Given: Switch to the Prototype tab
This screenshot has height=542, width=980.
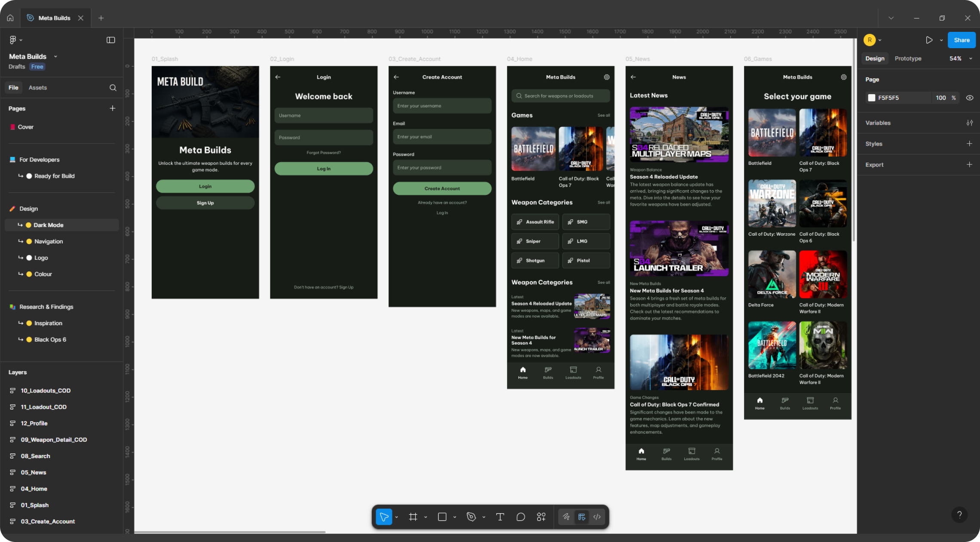Looking at the screenshot, I should point(908,59).
